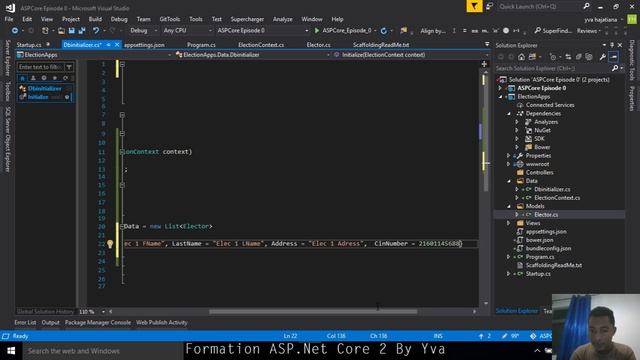
Task: Click the Align by... toolbar button
Action: click(x=433, y=31)
